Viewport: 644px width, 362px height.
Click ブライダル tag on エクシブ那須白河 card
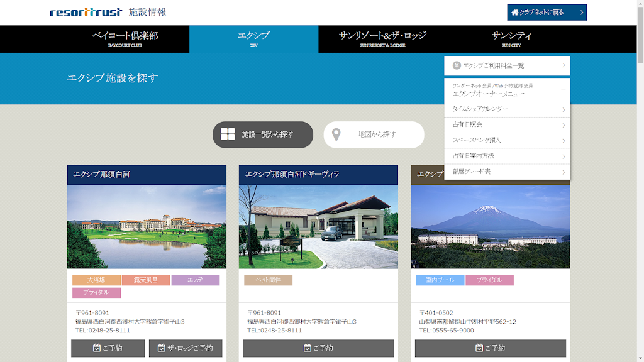[x=96, y=293]
